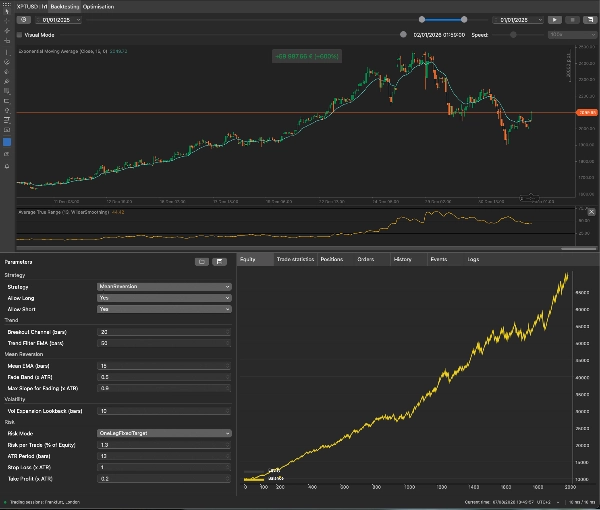This screenshot has width=600, height=510.
Task: Grab the toolbar drag-handle dots
Action: tap(7, 4)
